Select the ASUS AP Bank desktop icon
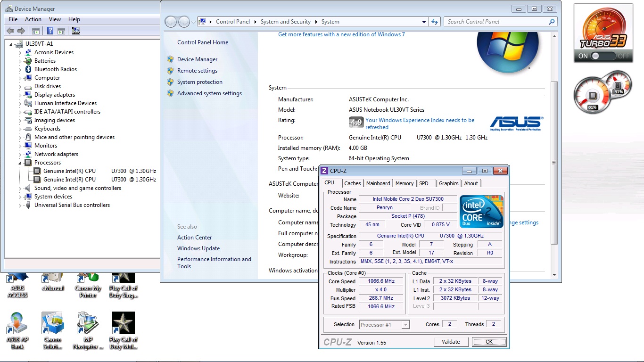This screenshot has height=362, width=644. [x=17, y=330]
